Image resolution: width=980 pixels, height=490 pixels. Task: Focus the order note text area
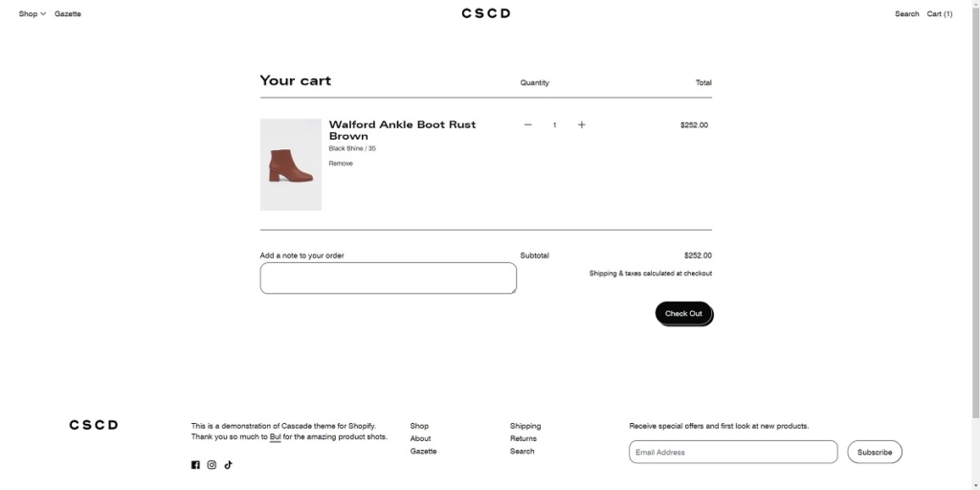388,278
